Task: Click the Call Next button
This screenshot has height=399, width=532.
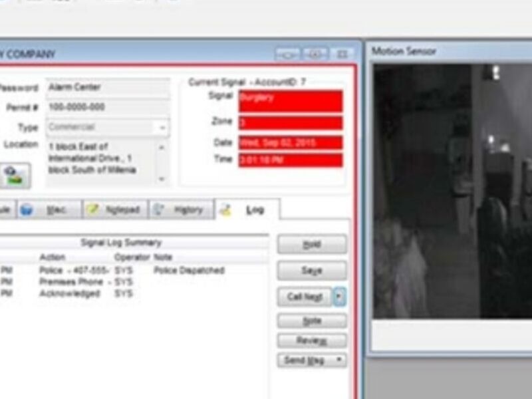Action: [304, 297]
